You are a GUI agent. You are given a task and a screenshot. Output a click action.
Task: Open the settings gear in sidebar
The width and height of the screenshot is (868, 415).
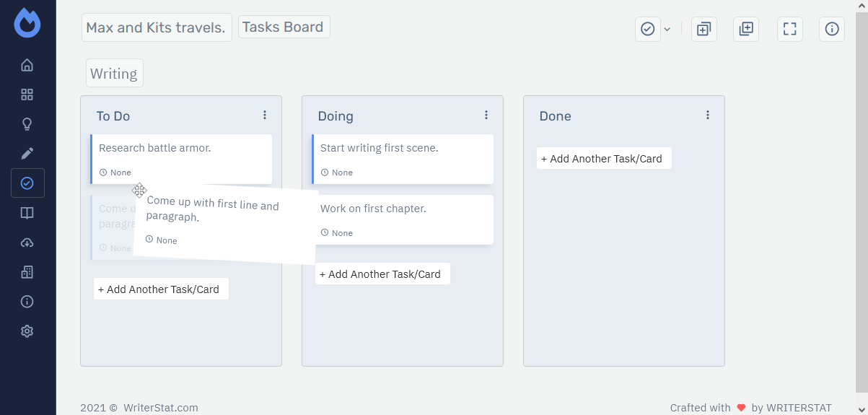27,331
